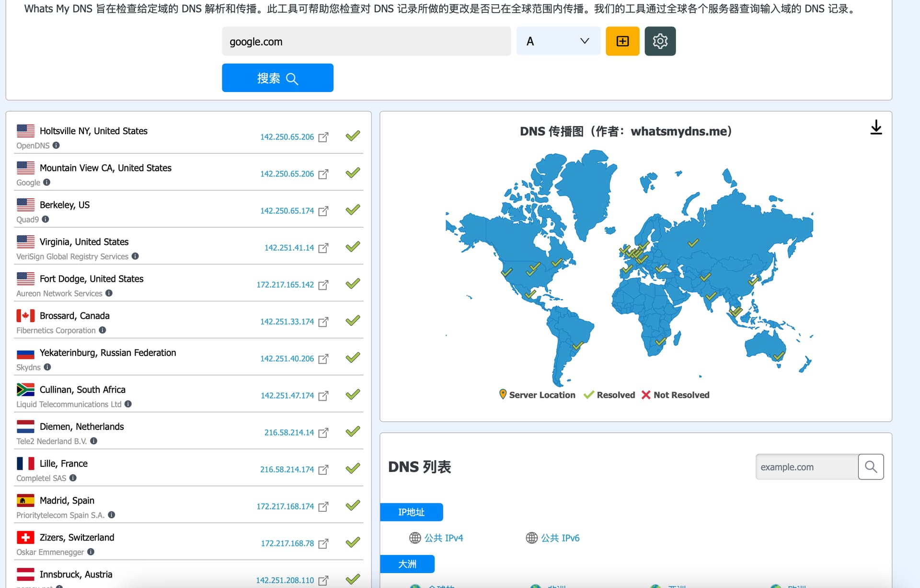Click info icon beside Quad9
The height and width of the screenshot is (588, 920).
46,219
